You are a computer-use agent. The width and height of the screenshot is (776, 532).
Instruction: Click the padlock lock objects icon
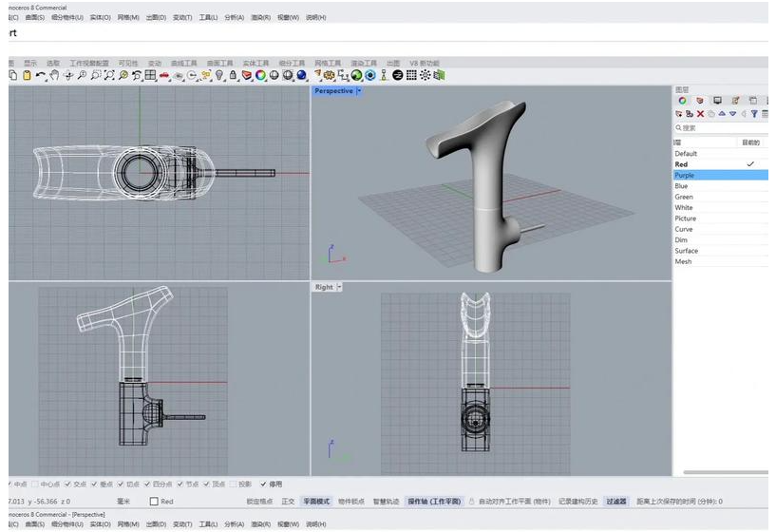coord(233,75)
